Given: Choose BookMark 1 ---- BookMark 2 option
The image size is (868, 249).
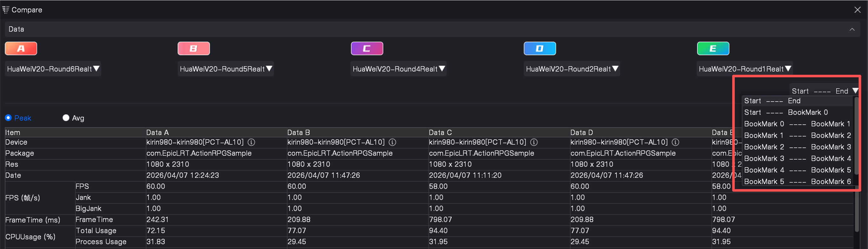Looking at the screenshot, I should pos(797,135).
